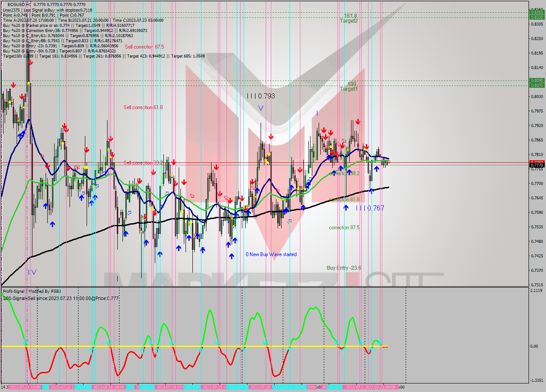Click the blue 'V' wave mark under 0.793
546x392 pixels.
click(x=261, y=108)
